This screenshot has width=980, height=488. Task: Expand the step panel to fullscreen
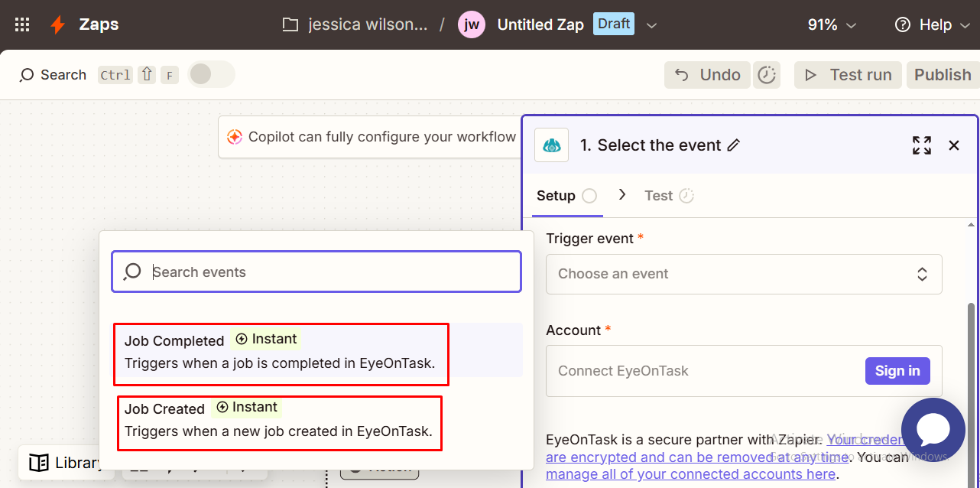(x=922, y=145)
